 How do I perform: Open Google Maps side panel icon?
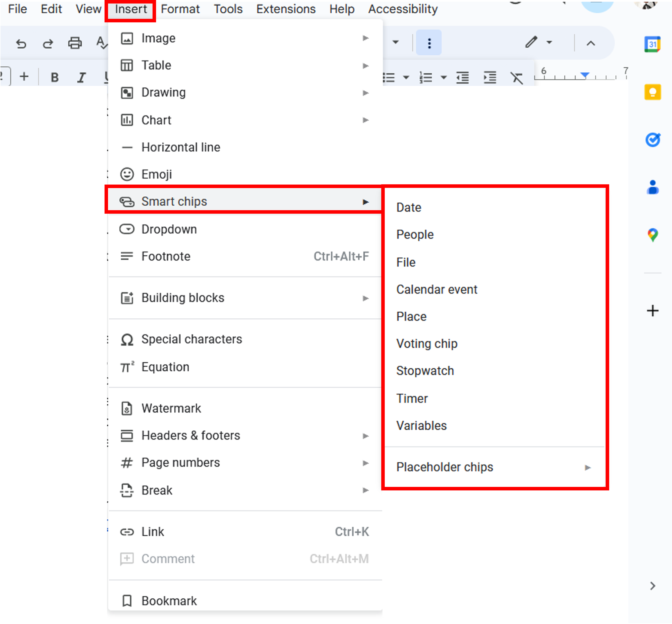652,235
